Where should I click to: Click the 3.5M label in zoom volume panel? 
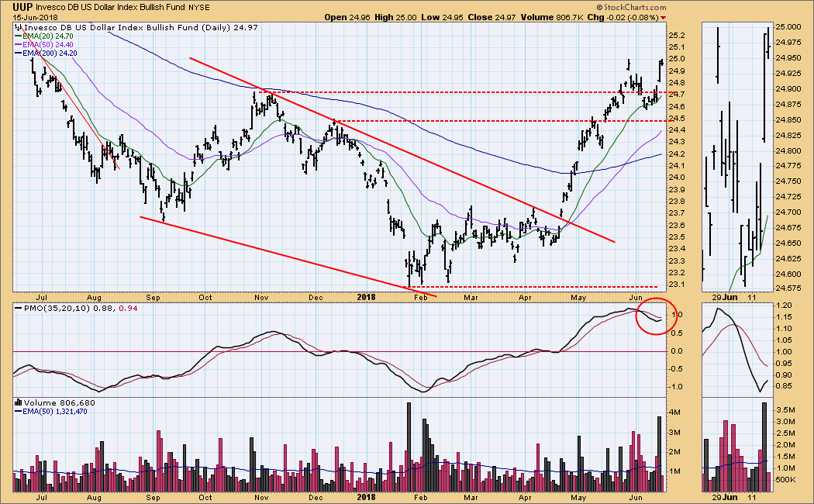tap(786, 409)
